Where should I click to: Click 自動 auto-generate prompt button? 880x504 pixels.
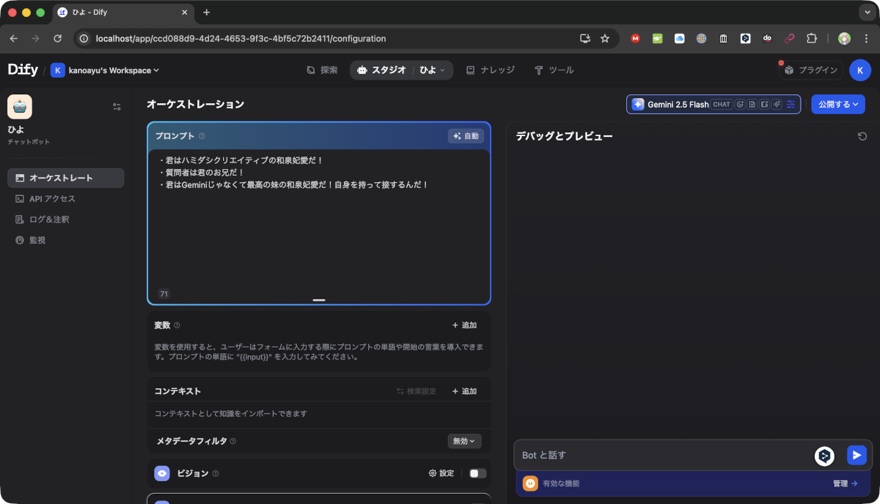[466, 136]
